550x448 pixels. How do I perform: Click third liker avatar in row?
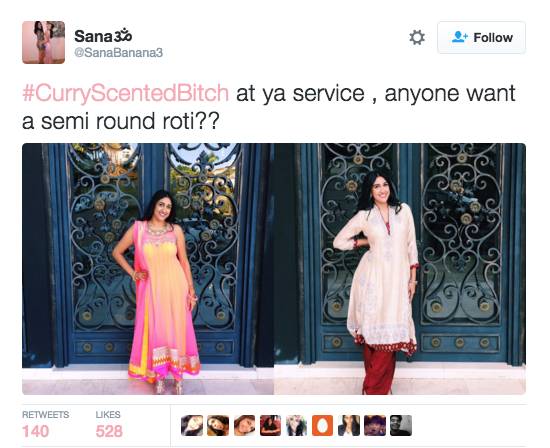point(244,426)
